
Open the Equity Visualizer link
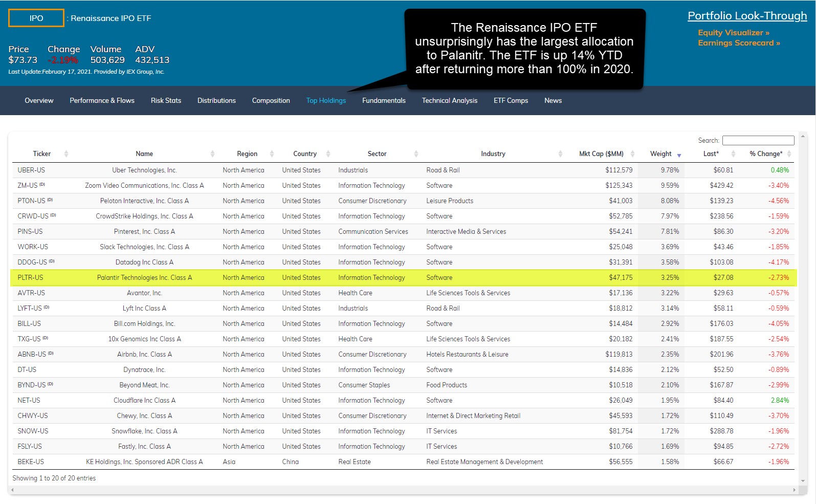734,33
